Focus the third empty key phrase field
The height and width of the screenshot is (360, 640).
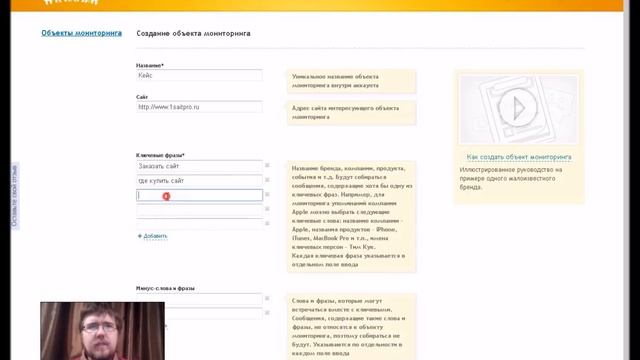click(x=199, y=195)
